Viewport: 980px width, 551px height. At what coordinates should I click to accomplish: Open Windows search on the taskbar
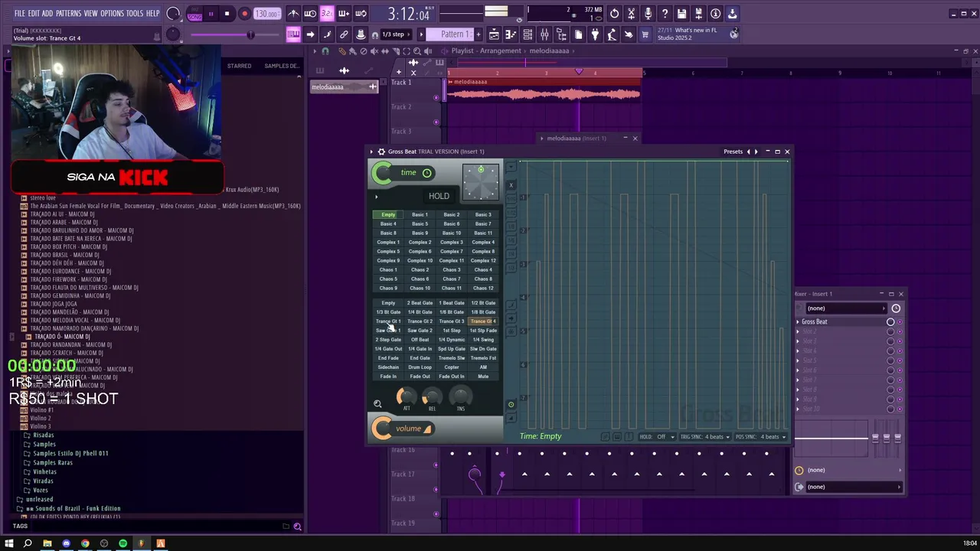[x=28, y=543]
